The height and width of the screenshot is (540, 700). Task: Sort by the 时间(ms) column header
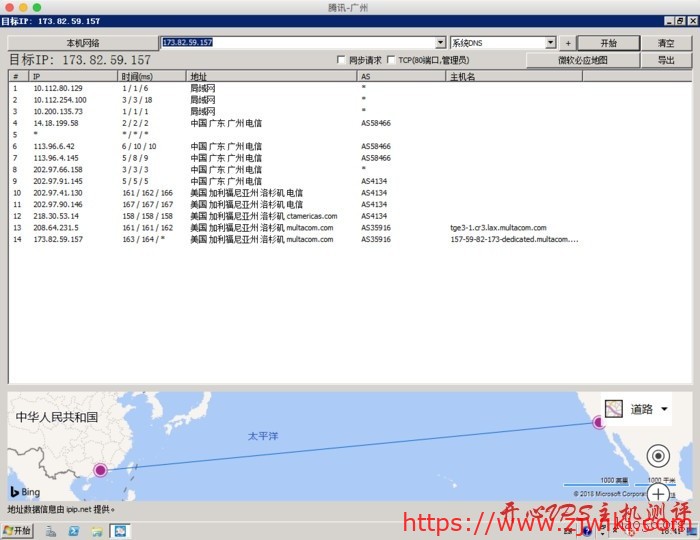(x=137, y=76)
